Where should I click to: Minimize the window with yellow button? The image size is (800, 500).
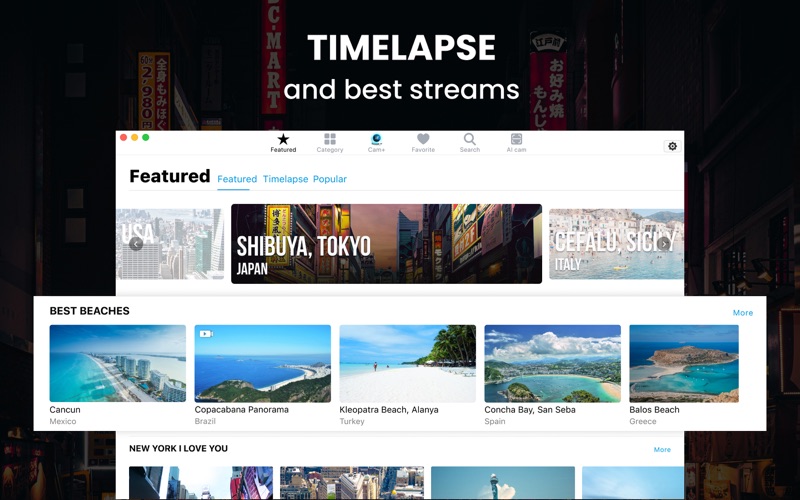click(134, 137)
